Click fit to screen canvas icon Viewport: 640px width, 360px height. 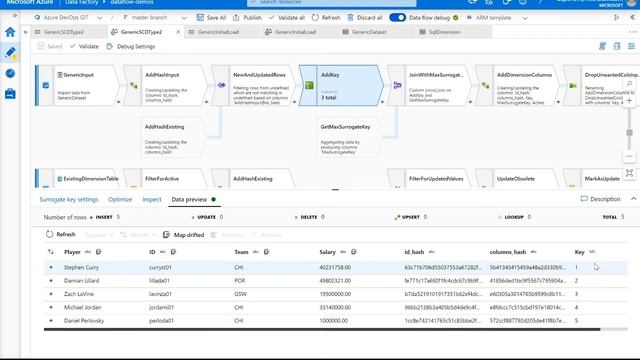coord(629,173)
